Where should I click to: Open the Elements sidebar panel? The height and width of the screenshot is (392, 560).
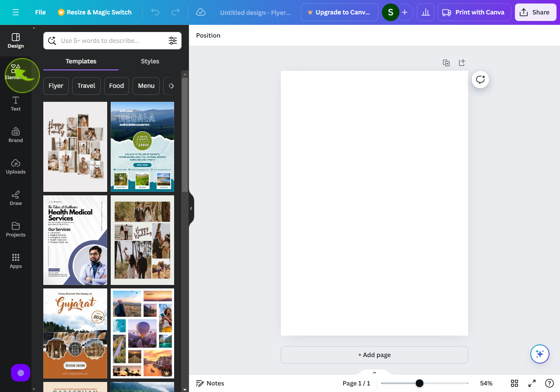coord(16,72)
